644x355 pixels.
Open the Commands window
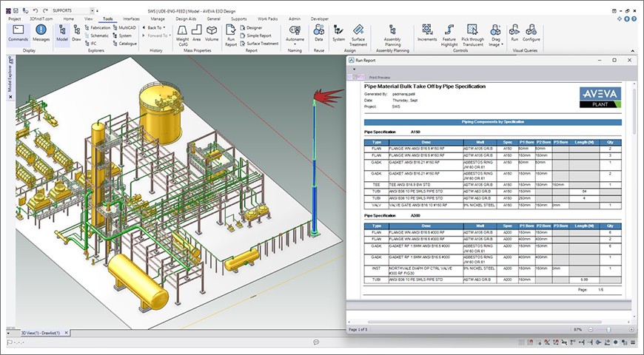tap(18, 33)
